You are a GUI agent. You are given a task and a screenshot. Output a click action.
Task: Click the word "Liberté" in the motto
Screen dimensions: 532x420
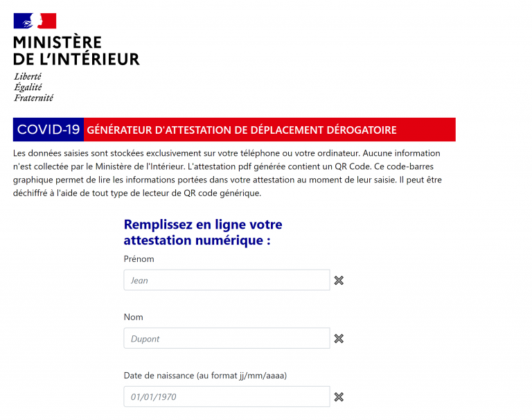tap(28, 76)
